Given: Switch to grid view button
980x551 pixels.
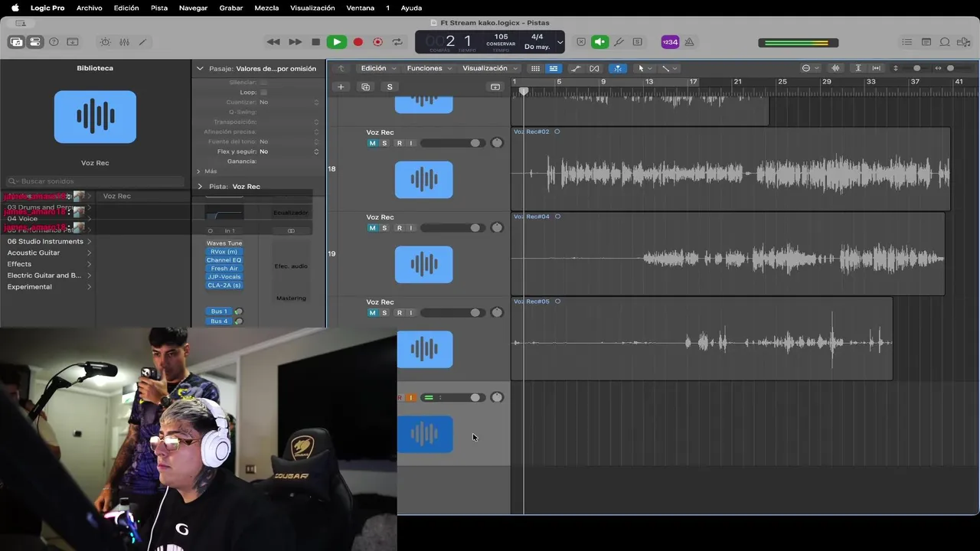Looking at the screenshot, I should click(x=535, y=68).
